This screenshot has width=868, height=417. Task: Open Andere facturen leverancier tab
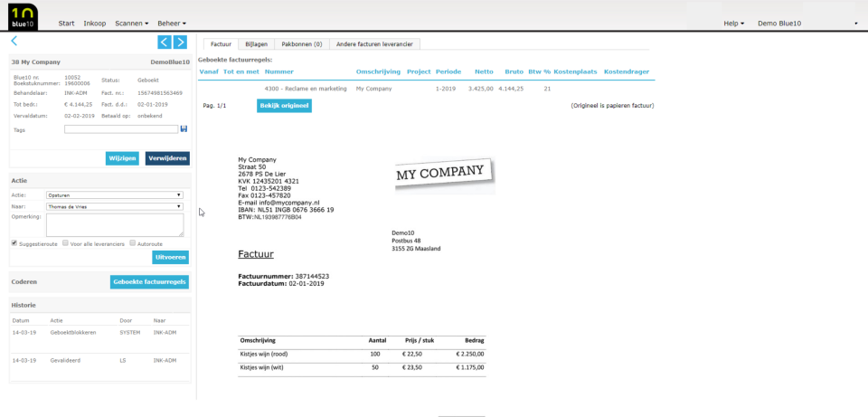pos(374,43)
